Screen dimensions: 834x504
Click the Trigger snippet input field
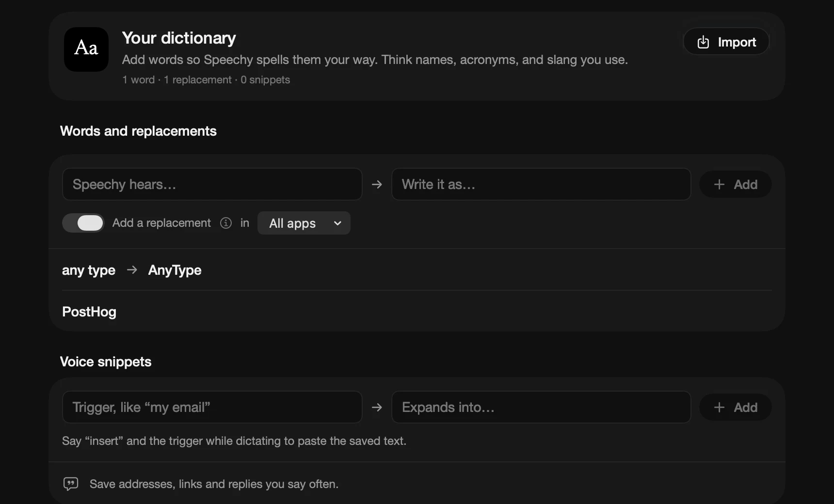pos(212,407)
